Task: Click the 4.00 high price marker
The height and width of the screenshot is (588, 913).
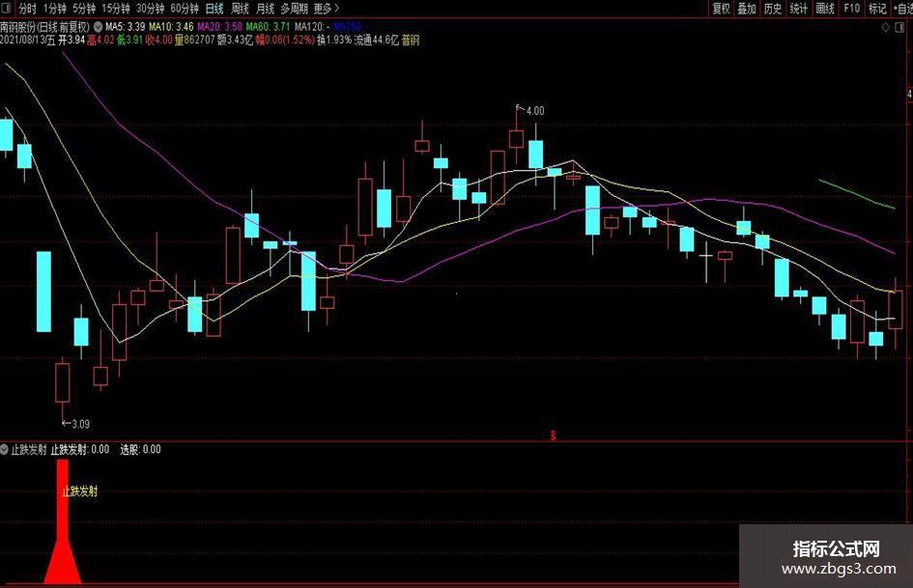Action: pos(535,111)
